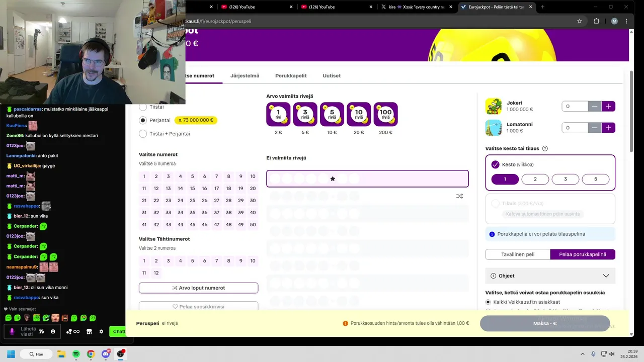Open Discord from the taskbar
The width and height of the screenshot is (644, 362).
[106, 354]
